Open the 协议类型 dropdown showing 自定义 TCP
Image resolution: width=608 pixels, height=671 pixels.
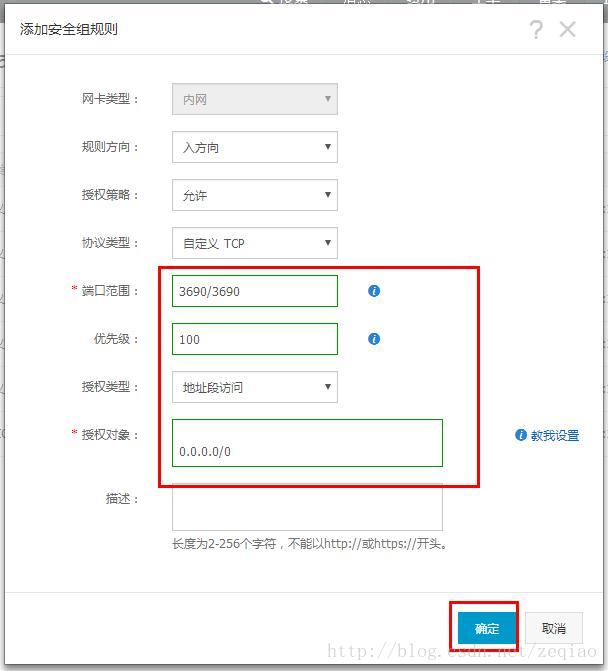pyautogui.click(x=255, y=243)
